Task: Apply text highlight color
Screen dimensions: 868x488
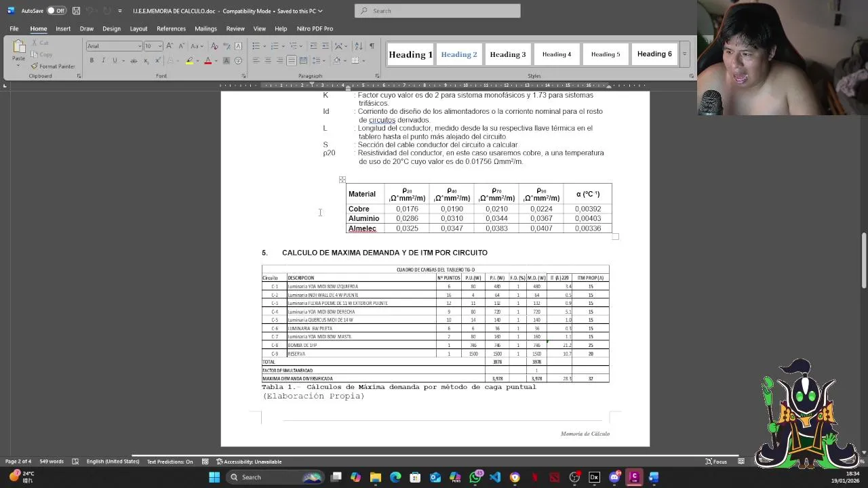Action: pyautogui.click(x=190, y=60)
